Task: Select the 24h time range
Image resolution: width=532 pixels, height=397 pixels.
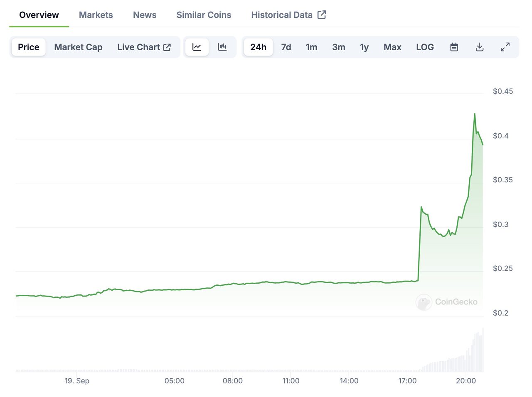Action: (x=258, y=47)
